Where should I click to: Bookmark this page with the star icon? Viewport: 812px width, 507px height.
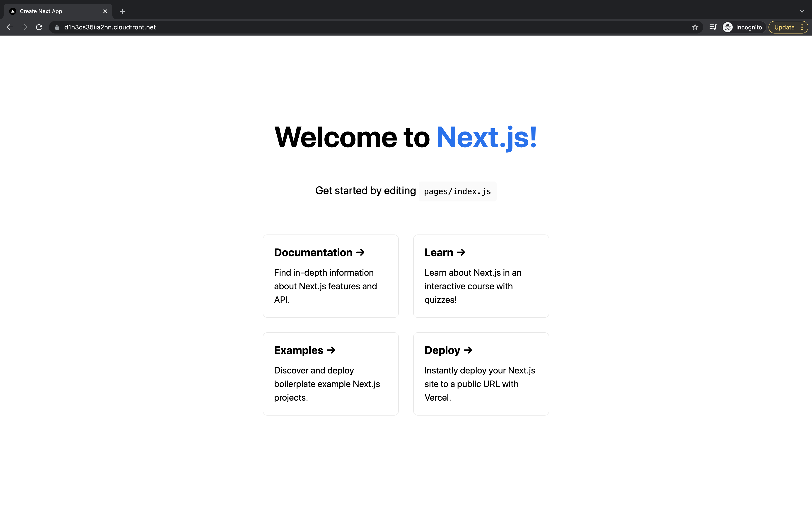pyautogui.click(x=695, y=27)
